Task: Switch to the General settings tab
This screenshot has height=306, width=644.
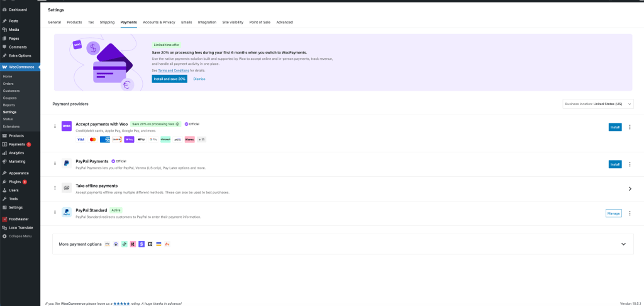Action: [x=54, y=22]
